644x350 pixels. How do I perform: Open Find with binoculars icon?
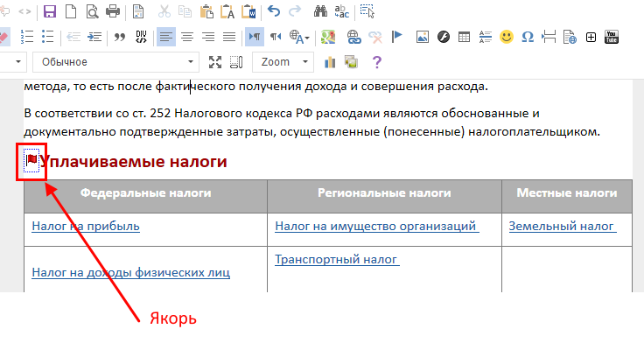(x=320, y=11)
